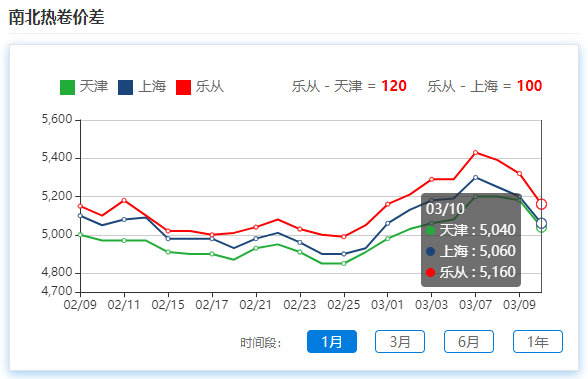
Task: Click the 乐从 data point on 03/10
Action: coord(541,204)
